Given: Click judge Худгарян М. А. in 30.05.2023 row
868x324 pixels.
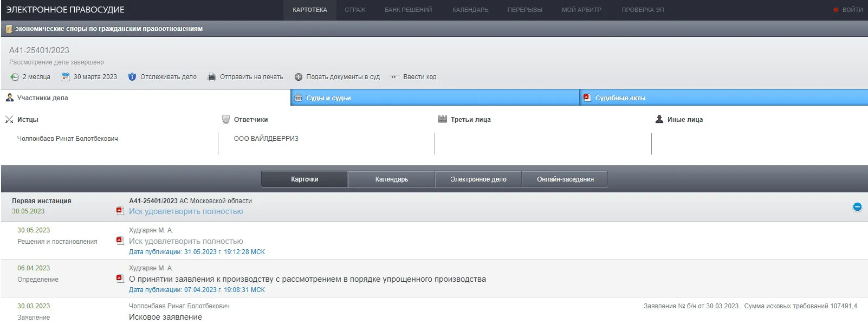Looking at the screenshot, I should point(151,230).
